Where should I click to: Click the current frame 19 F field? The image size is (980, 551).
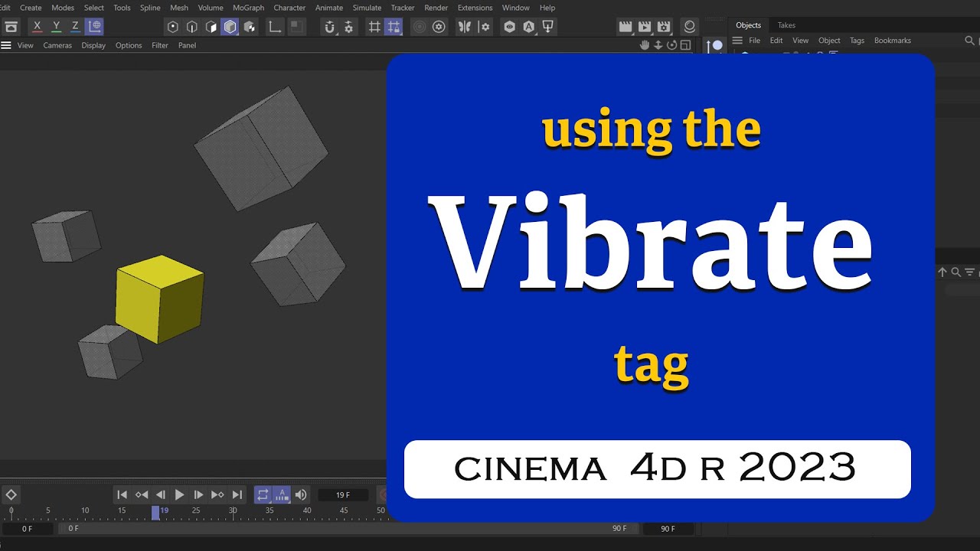(343, 495)
